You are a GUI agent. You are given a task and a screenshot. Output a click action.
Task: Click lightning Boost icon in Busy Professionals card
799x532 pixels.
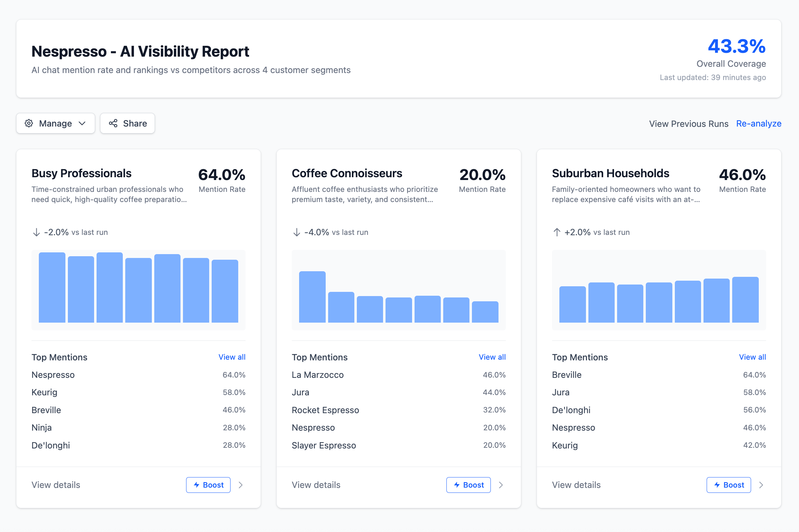(197, 485)
